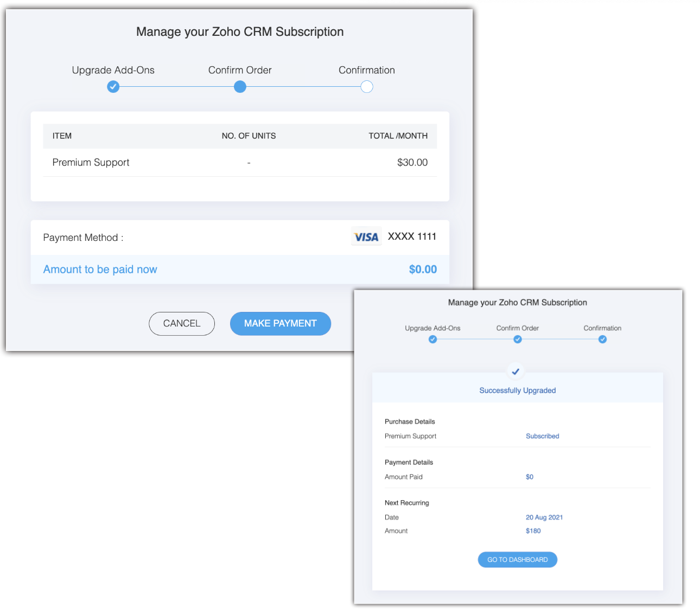
Task: Click the Payment Method label
Action: (83, 238)
